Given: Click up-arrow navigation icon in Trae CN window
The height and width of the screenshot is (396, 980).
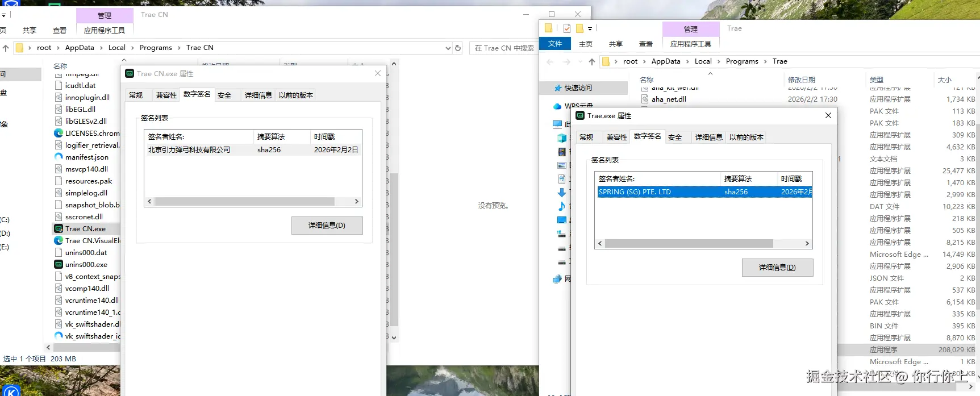Looking at the screenshot, I should pos(6,48).
